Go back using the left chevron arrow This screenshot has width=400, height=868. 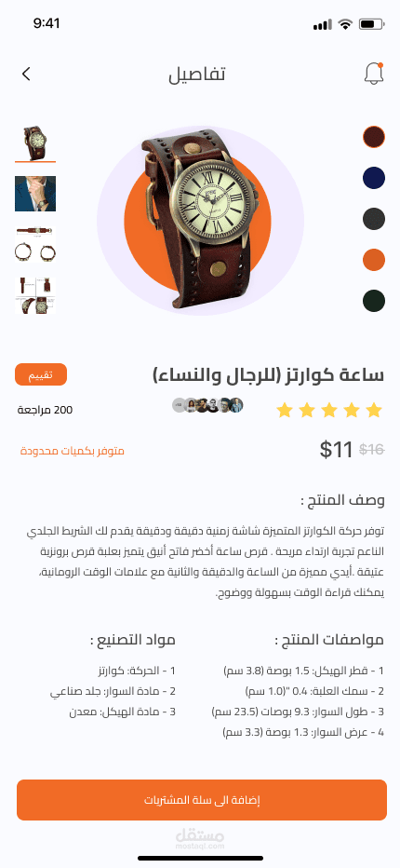point(26,74)
